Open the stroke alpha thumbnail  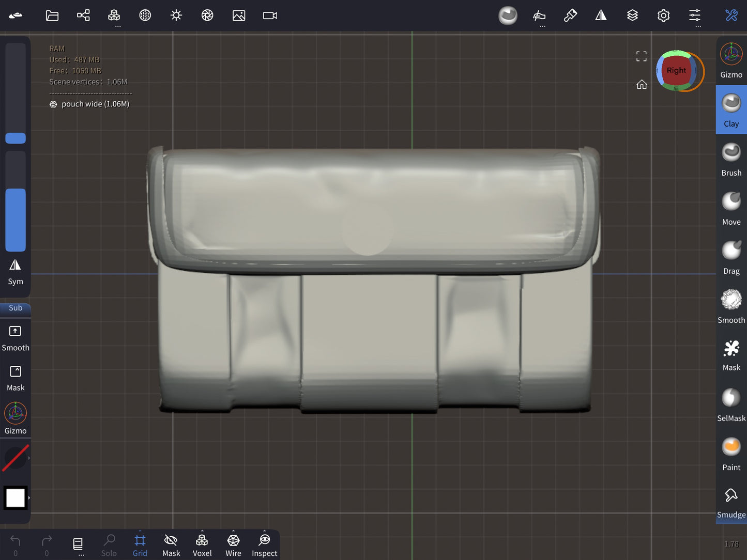click(x=16, y=458)
